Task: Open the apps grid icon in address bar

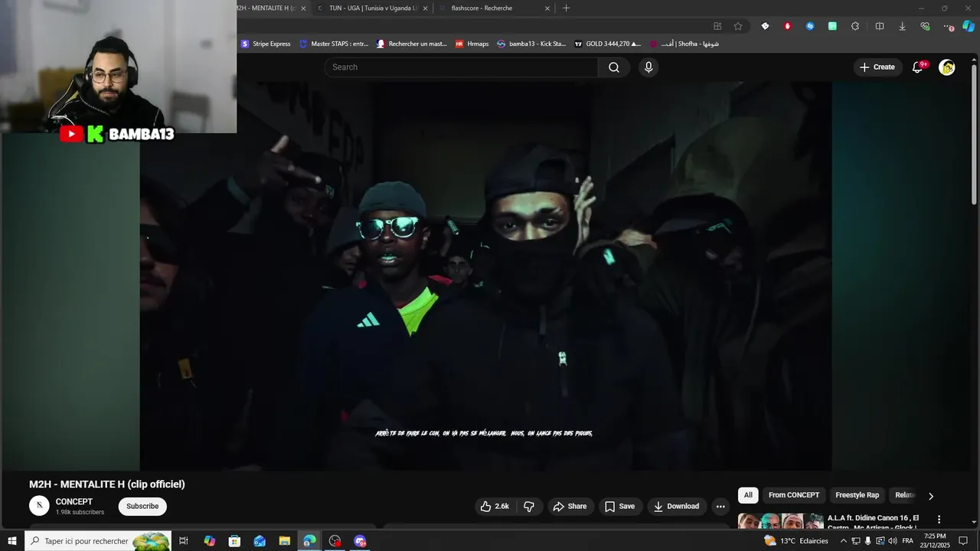Action: click(717, 26)
